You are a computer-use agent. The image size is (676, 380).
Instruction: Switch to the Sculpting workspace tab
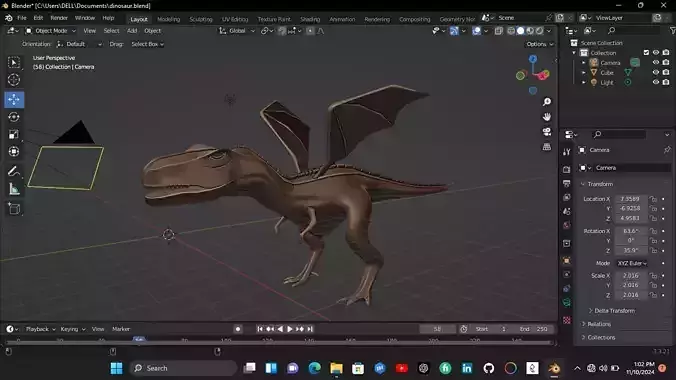[201, 19]
